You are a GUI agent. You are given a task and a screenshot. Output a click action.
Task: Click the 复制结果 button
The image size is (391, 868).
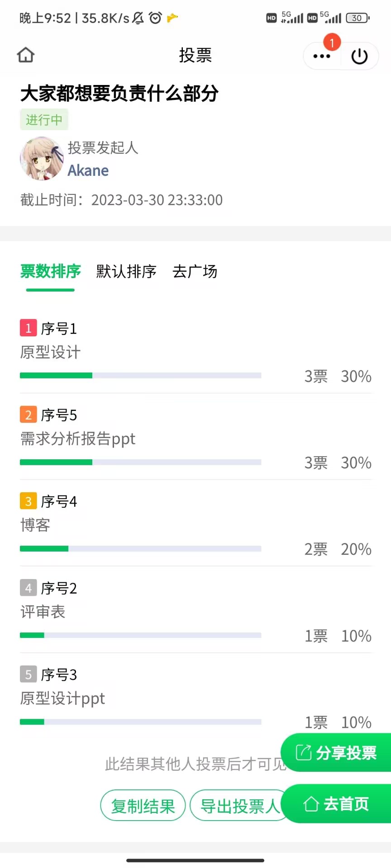pos(143,806)
